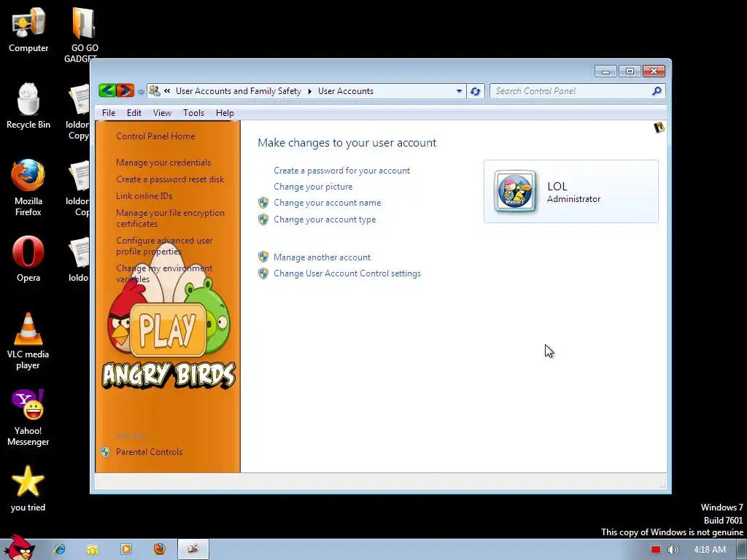
Task: Open the Tools menu
Action: coord(193,113)
